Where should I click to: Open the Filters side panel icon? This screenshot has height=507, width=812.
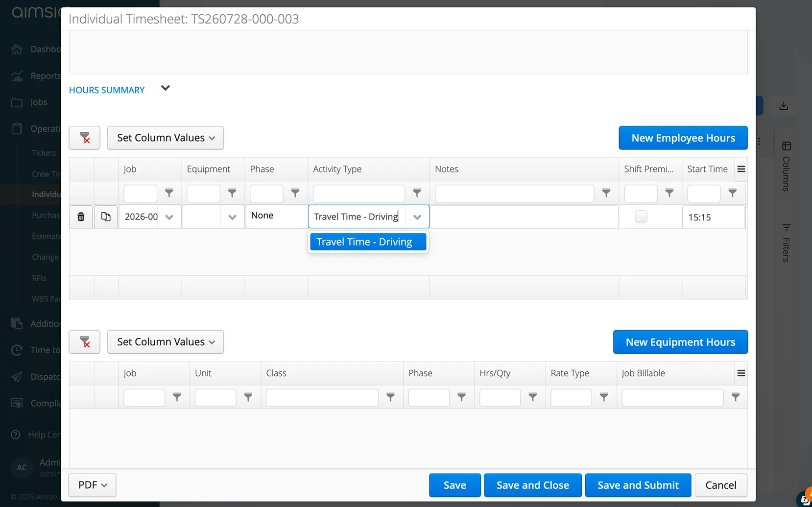tap(787, 227)
